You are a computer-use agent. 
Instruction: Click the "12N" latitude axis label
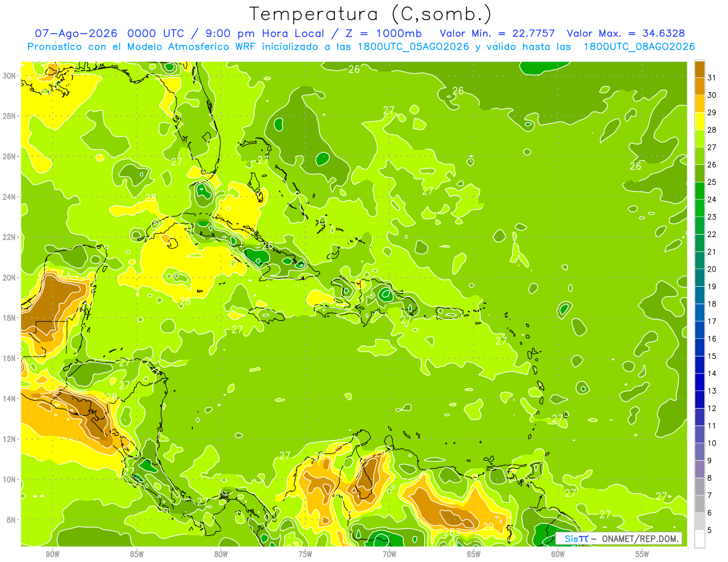click(9, 439)
